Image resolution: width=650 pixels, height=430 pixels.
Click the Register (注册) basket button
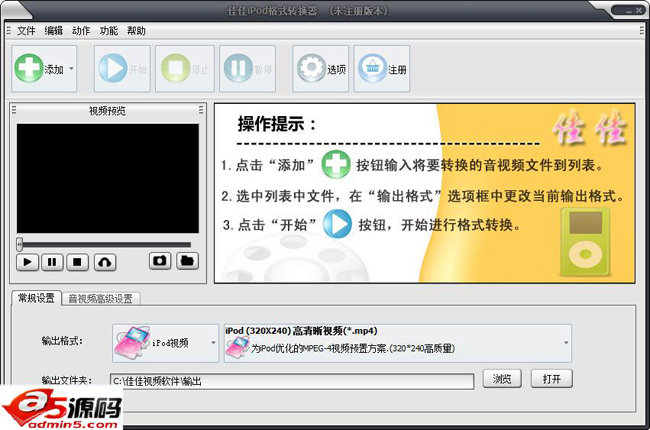(x=382, y=68)
